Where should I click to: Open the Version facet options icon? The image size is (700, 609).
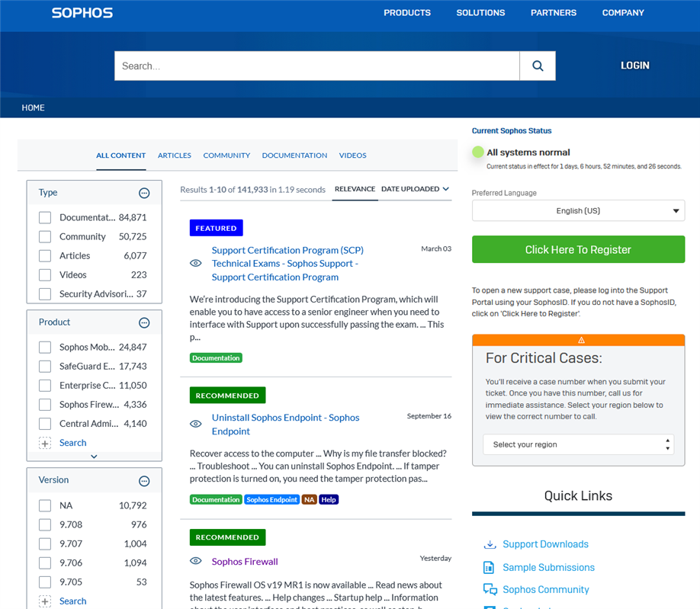click(x=144, y=481)
